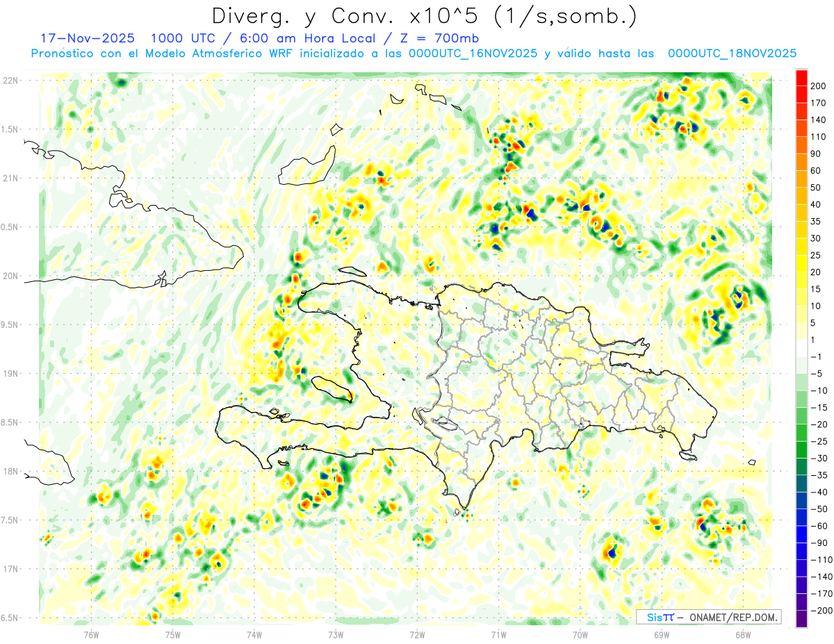The height and width of the screenshot is (644, 834).
Task: Click the green swatch between -25 and -30
Action: [x=801, y=449]
